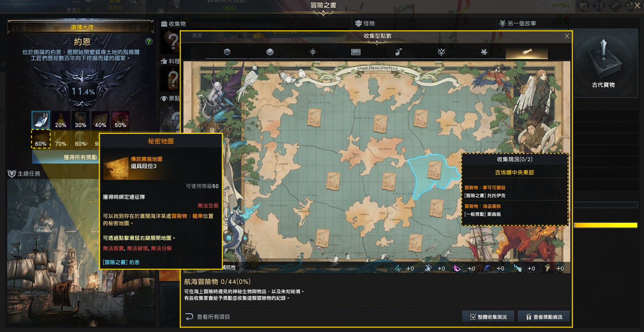Click the 11.4% completion emblem

82,90
